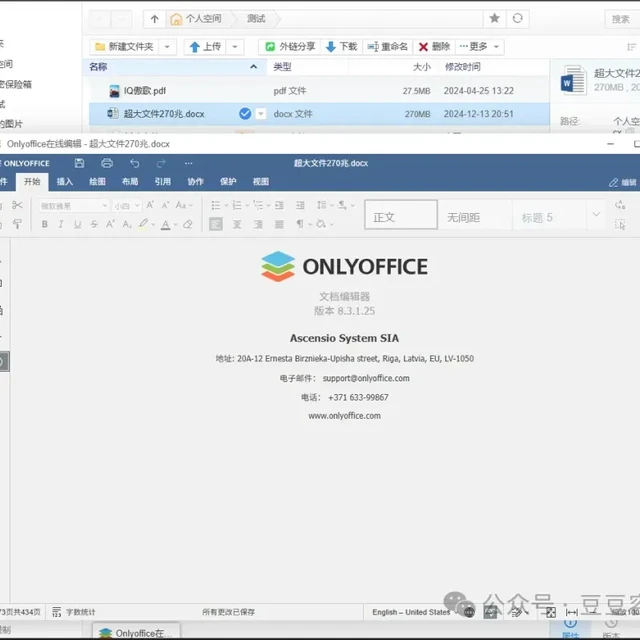Image resolution: width=640 pixels, height=640 pixels.
Task: Select the IQ教歌.pdf file row
Action: coord(145,91)
